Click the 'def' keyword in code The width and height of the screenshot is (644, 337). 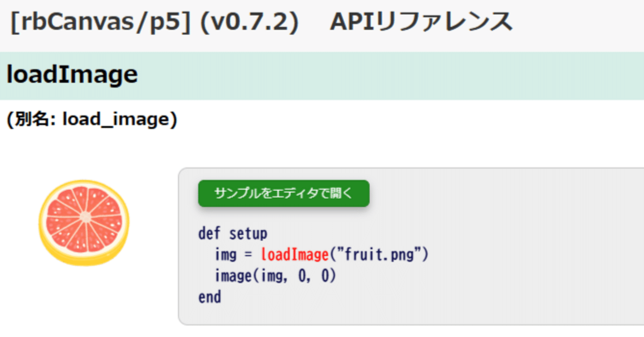pos(209,234)
